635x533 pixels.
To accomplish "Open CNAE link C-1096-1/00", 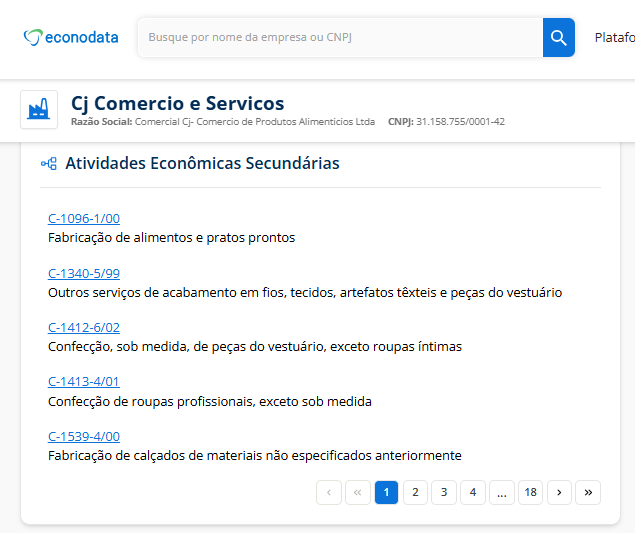I will [x=84, y=219].
